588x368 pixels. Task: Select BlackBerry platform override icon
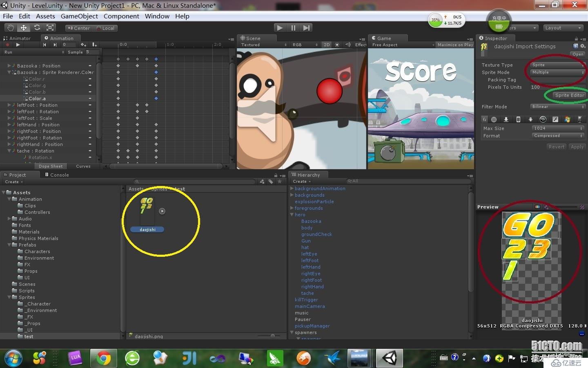coord(543,119)
